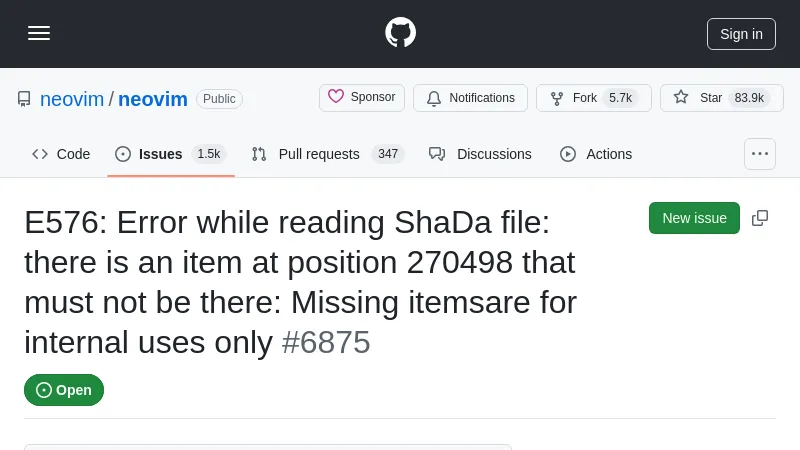Viewport: 800px width, 450px height.
Task: Create a New issue
Action: click(694, 218)
